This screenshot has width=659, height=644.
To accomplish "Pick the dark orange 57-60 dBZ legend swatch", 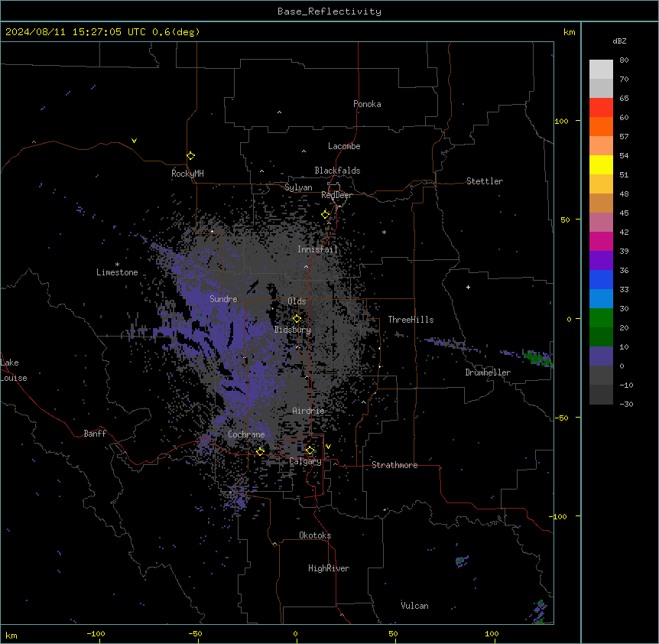I will pos(601,126).
